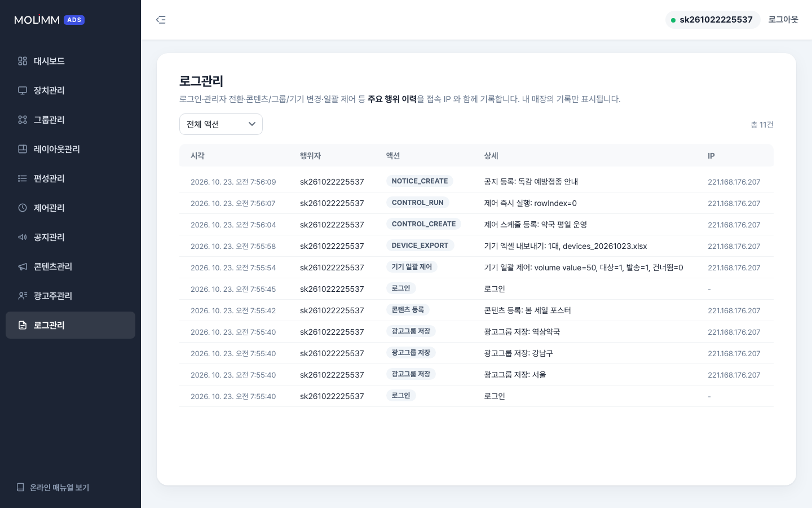Click the 대시보드 dashboard icon

click(23, 61)
